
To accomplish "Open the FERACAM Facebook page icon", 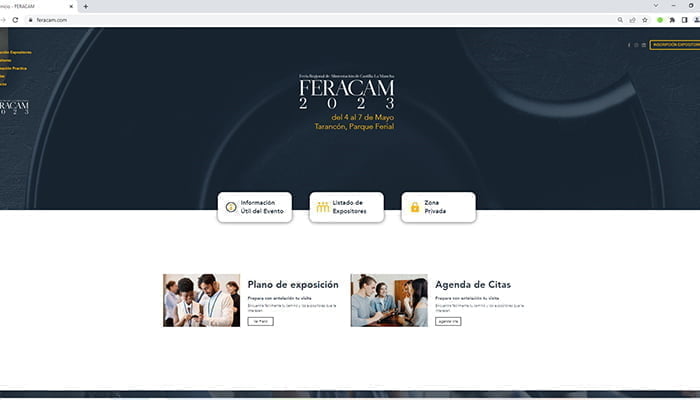I will pos(629,45).
